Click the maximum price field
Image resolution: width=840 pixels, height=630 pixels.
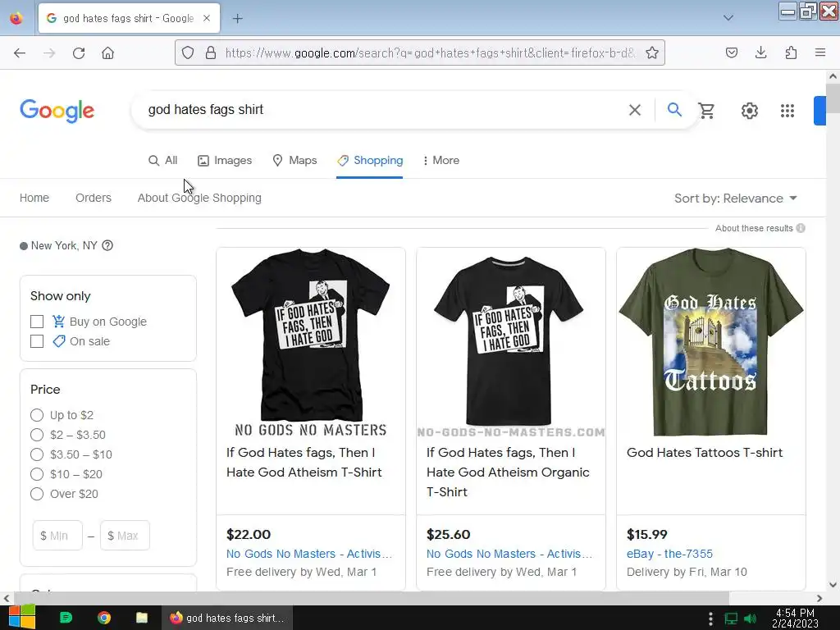(x=125, y=535)
